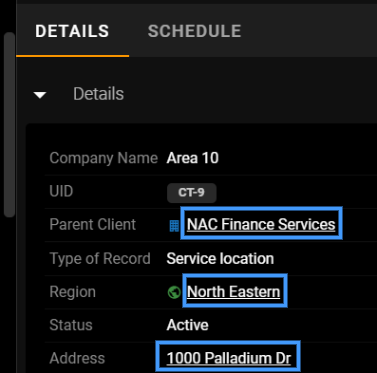Open the NAC Finance Services parent client link
Image resolution: width=377 pixels, height=373 pixels.
tap(261, 224)
